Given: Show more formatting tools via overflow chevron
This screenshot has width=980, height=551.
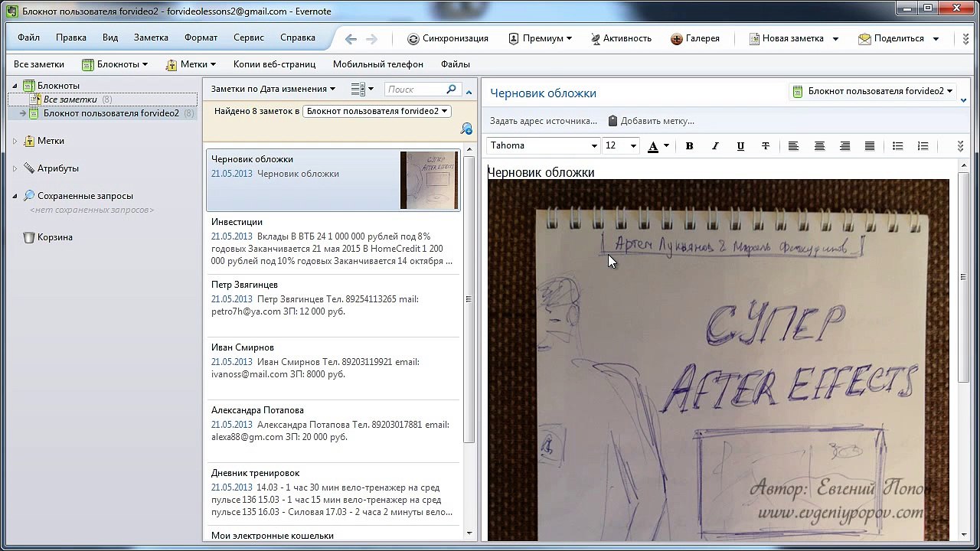Looking at the screenshot, I should tap(961, 146).
